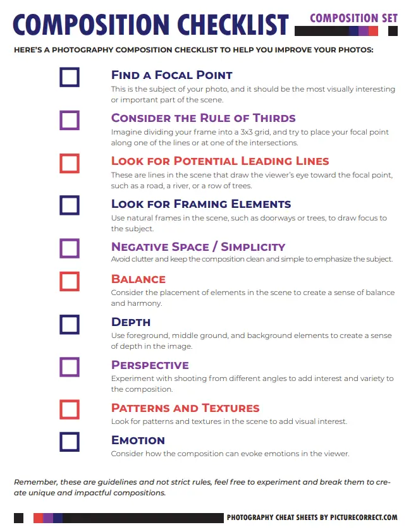Check the Patterns and Textures box

[x=70, y=409]
